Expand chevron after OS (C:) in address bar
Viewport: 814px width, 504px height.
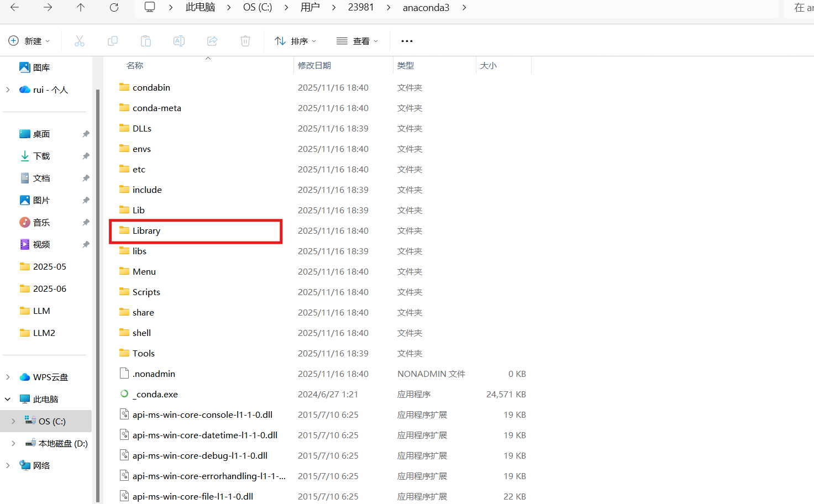click(286, 7)
